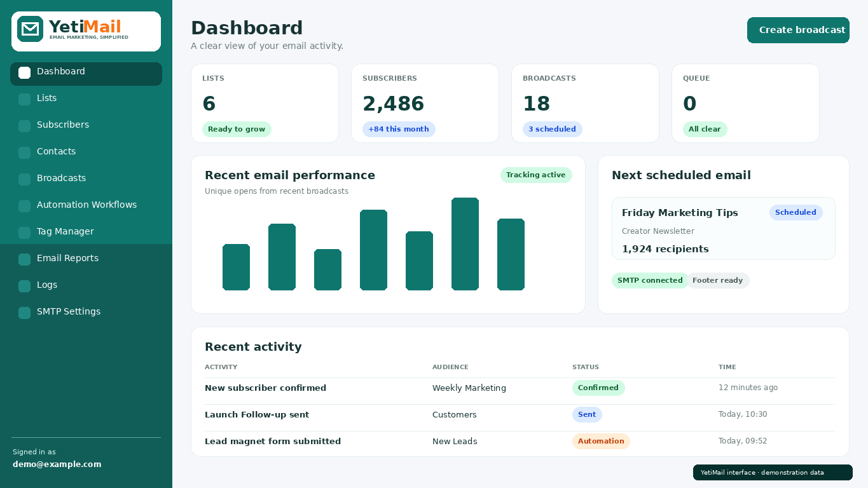The image size is (868, 488).
Task: Click the Ready to grow badge
Action: pos(237,129)
